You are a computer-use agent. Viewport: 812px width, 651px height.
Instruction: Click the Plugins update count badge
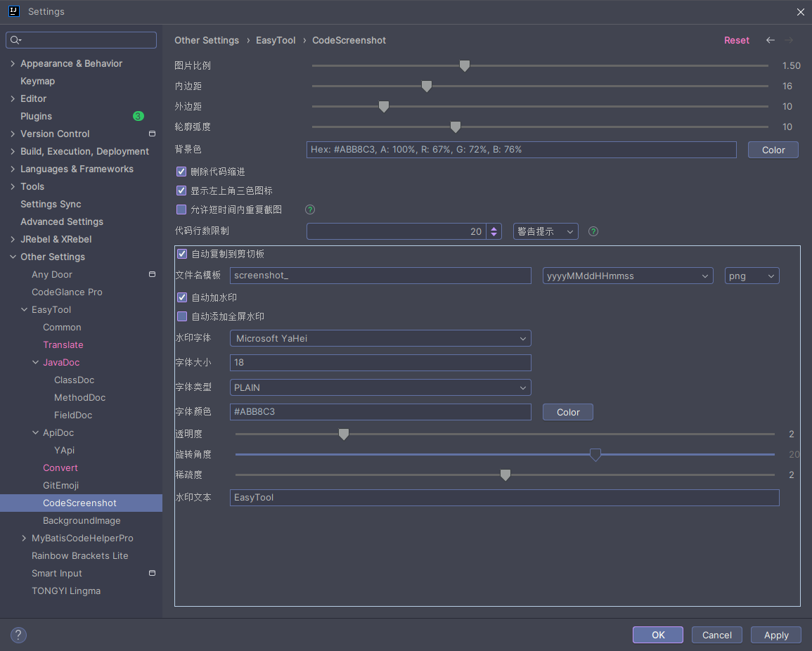pos(138,116)
